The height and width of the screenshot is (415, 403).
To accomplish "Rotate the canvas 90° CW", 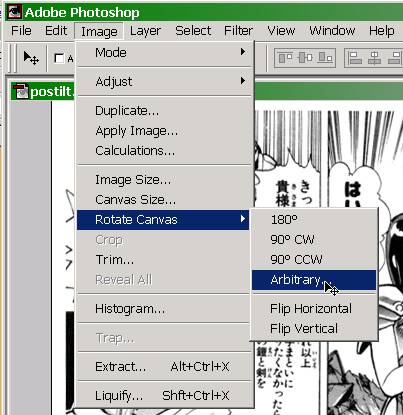I will 314,239.
